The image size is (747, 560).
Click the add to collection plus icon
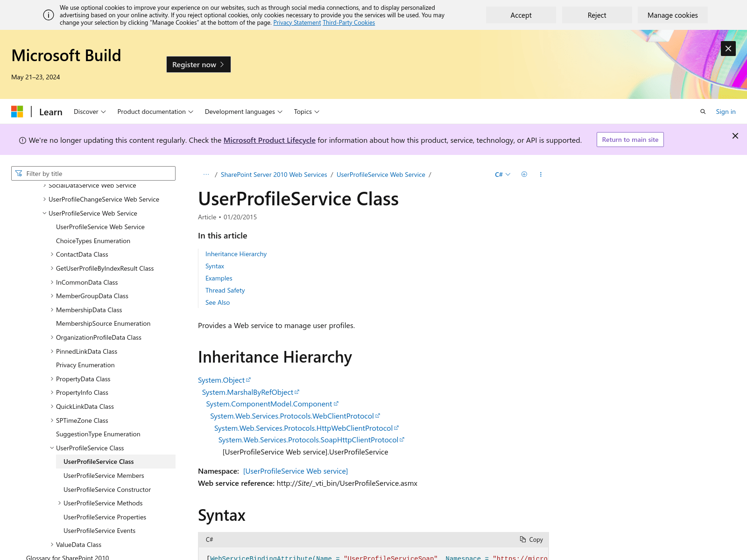coord(524,174)
